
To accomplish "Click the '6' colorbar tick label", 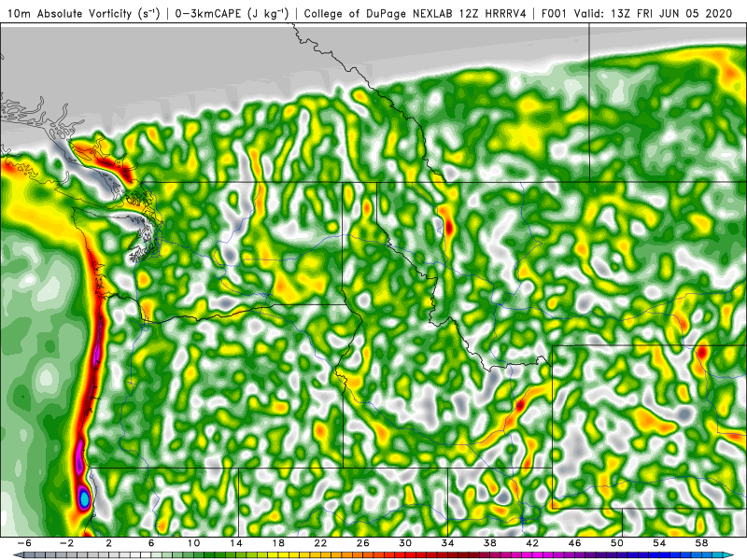I will click(151, 543).
